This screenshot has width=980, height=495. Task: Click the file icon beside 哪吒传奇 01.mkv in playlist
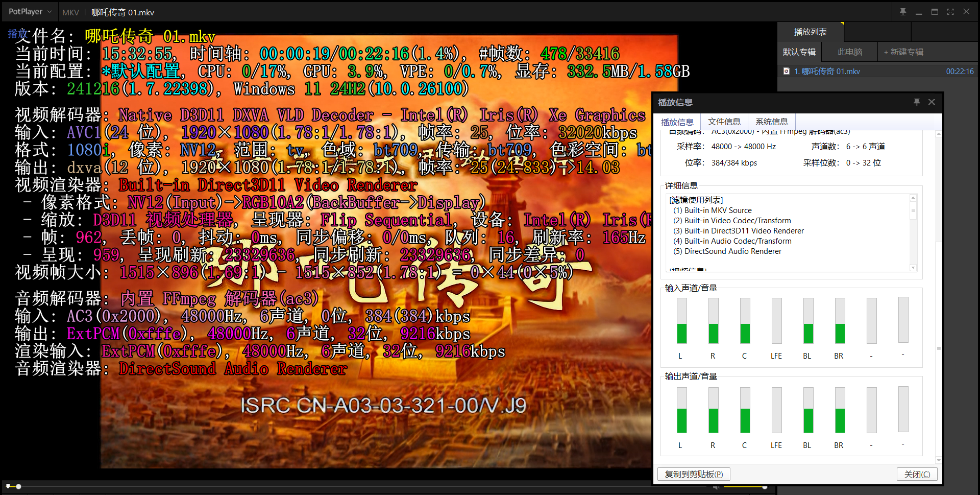(787, 71)
